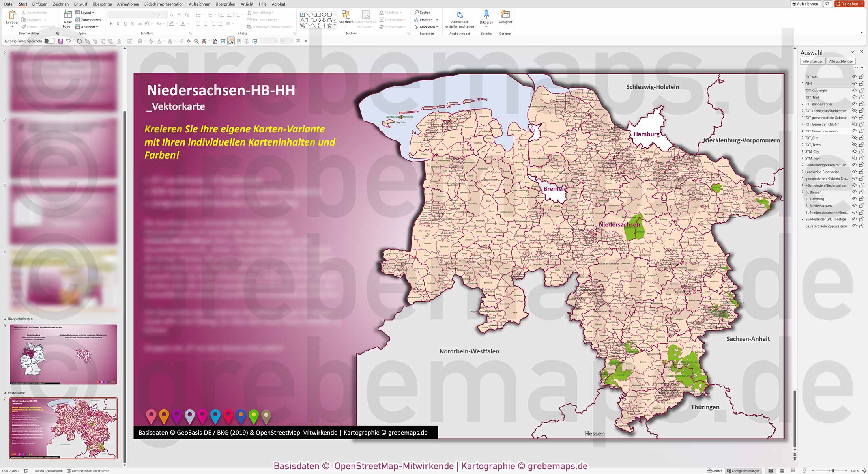Screen dimensions: 868x474
Task: Expand the PINS group in the Auswahl pane
Action: (x=802, y=84)
